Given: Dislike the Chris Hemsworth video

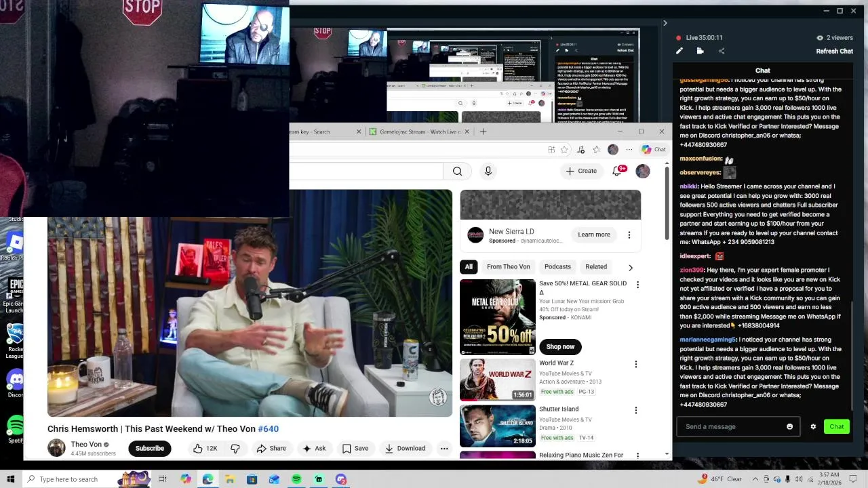Looking at the screenshot, I should pos(235,448).
